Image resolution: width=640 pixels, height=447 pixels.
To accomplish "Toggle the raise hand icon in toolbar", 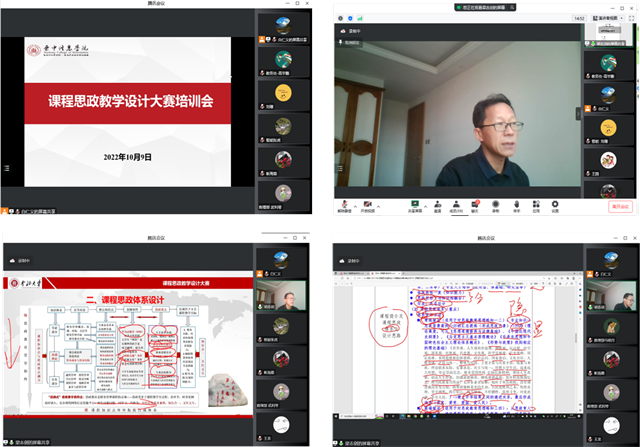I will (516, 206).
